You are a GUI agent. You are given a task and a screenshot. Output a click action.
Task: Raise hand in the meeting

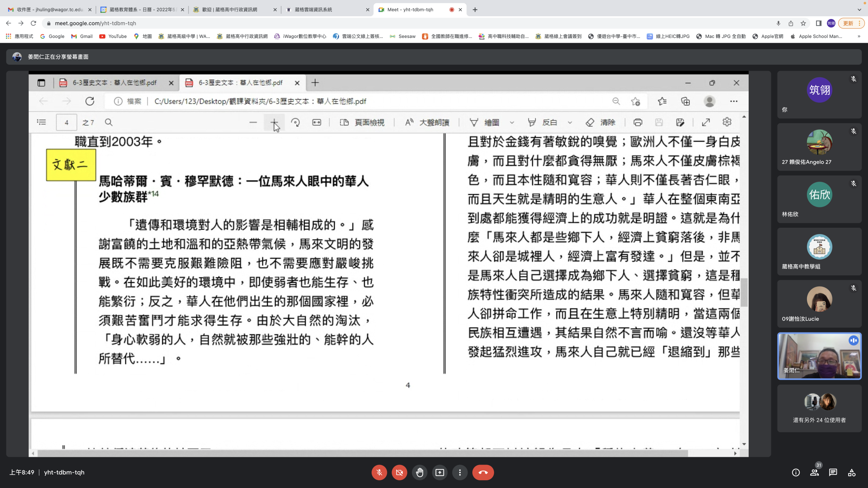419,472
